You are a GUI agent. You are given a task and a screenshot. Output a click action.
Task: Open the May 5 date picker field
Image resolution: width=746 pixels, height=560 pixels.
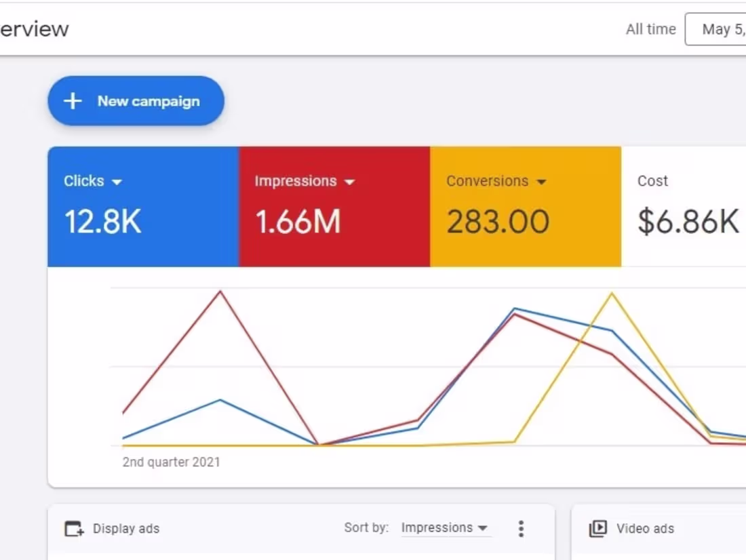pyautogui.click(x=719, y=29)
